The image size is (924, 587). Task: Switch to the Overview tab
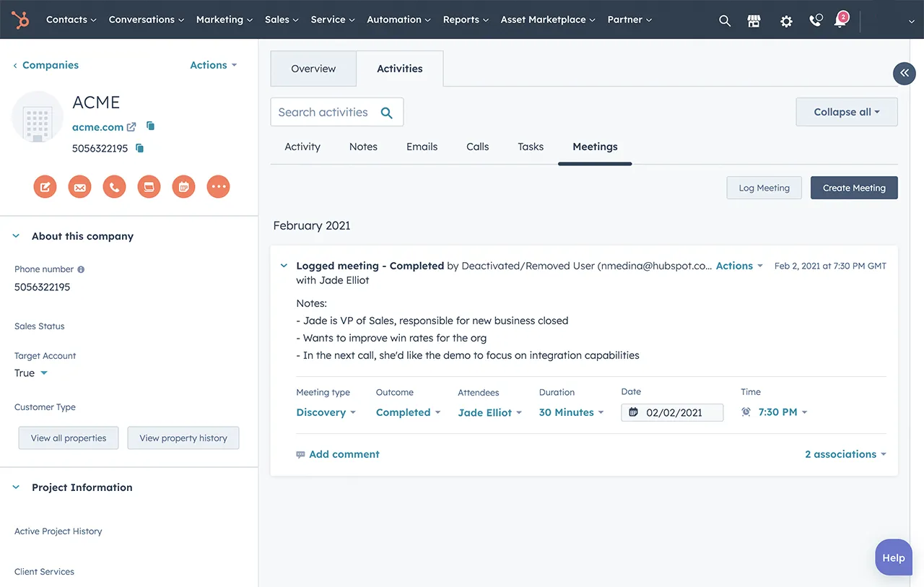(x=313, y=69)
